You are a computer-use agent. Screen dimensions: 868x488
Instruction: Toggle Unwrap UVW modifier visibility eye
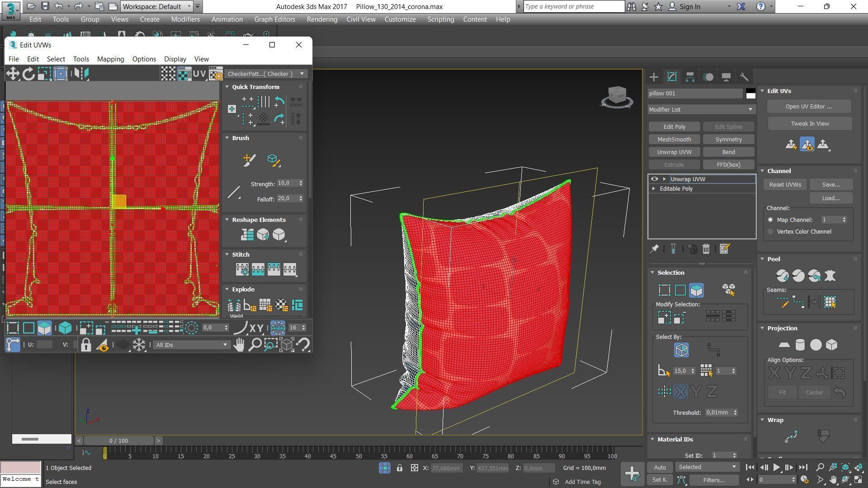pyautogui.click(x=654, y=179)
